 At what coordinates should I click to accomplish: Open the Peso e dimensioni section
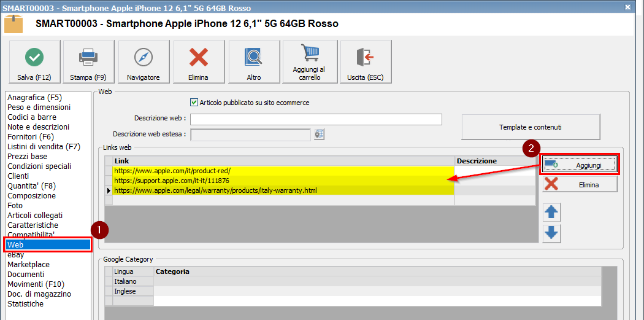39,107
